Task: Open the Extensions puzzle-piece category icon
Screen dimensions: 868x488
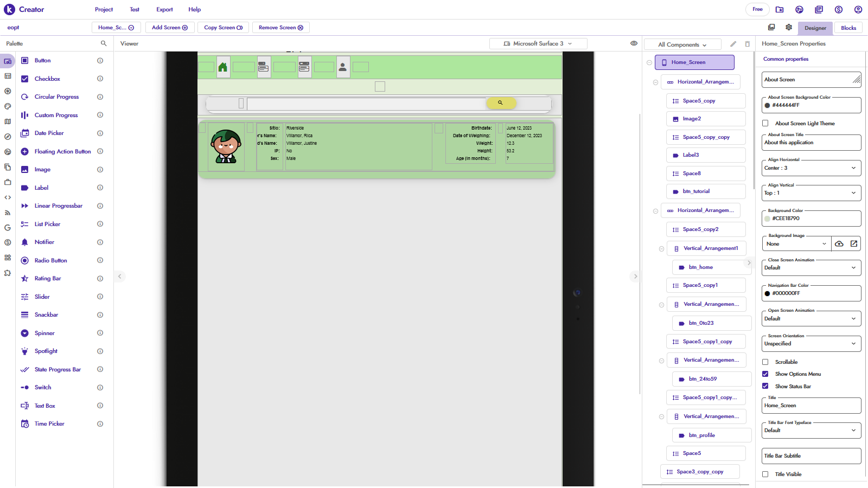Action: tap(8, 273)
